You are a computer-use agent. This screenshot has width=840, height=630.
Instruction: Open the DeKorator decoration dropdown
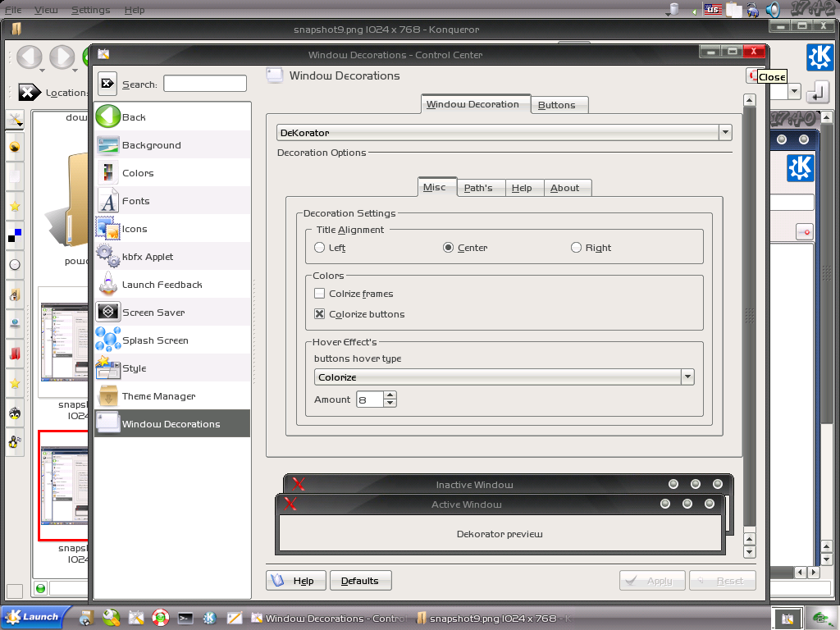coord(504,132)
